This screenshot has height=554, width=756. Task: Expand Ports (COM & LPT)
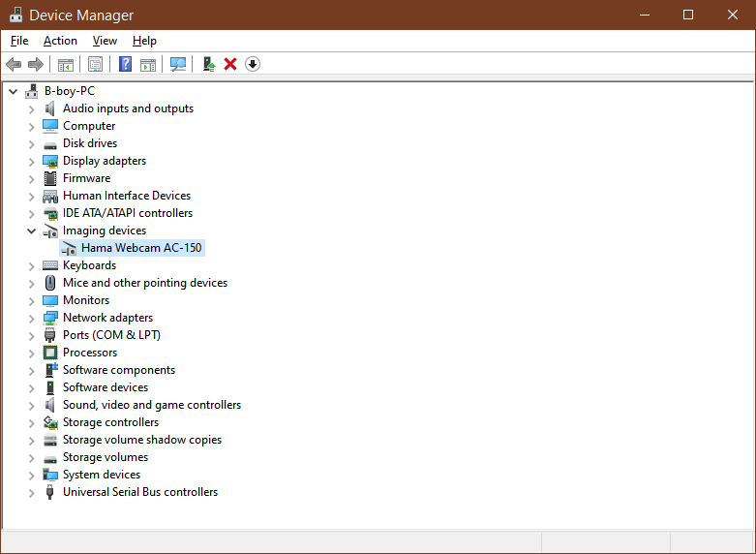[x=32, y=336]
